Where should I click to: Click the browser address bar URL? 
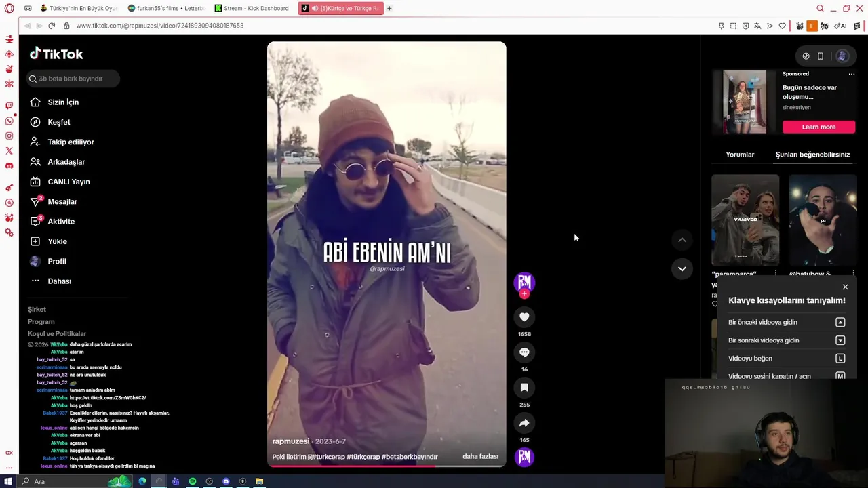pos(159,26)
